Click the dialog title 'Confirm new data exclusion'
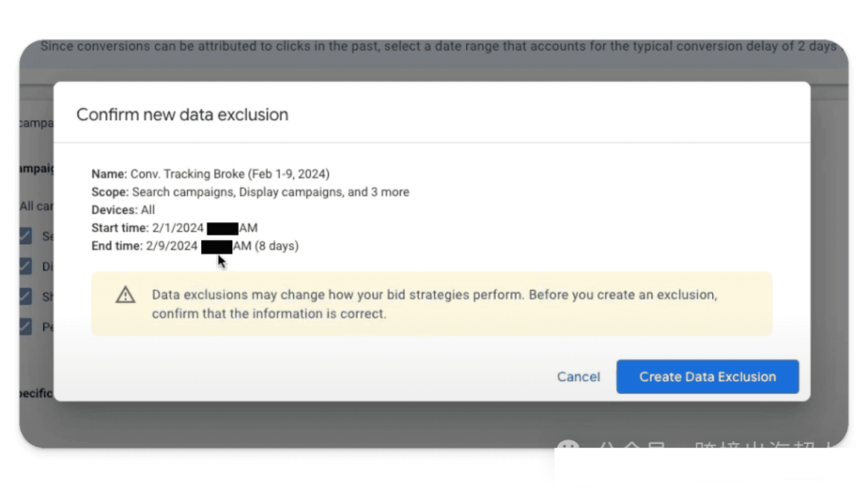The image size is (868, 488). 181,114
